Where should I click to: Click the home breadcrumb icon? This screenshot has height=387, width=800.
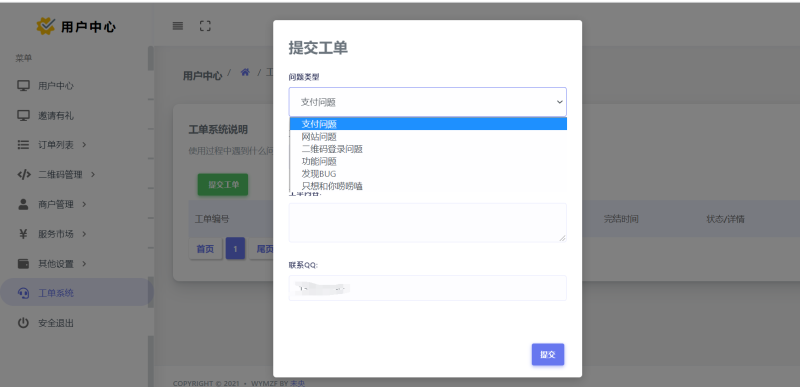245,72
